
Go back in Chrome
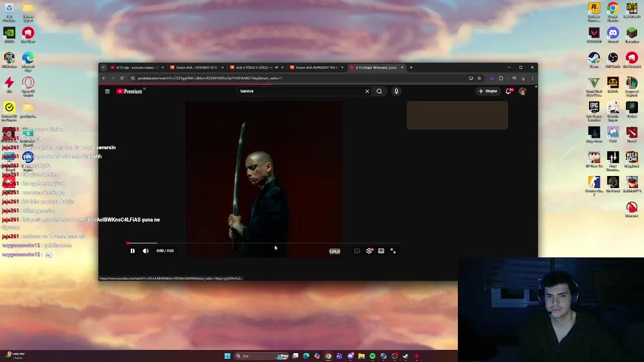pos(104,78)
